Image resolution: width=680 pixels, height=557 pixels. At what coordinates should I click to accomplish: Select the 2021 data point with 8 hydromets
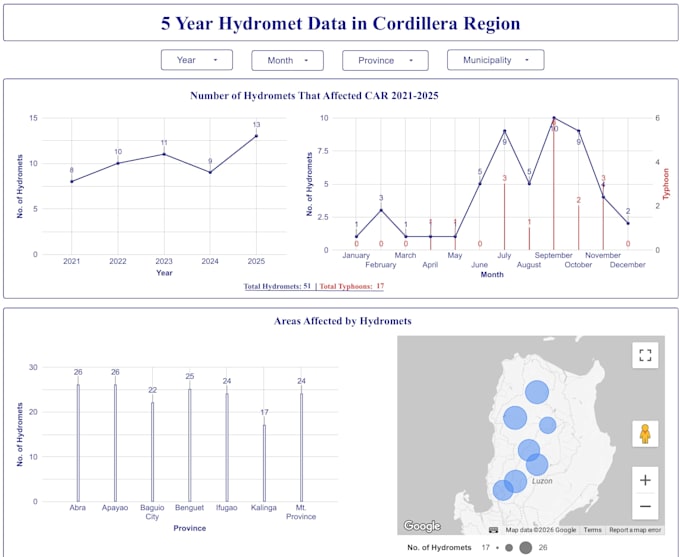72,181
